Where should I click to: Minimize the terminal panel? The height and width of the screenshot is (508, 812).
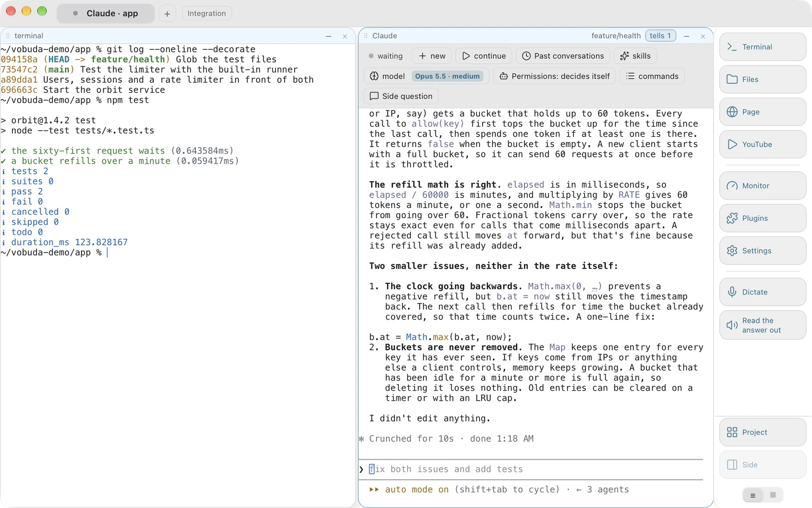[x=328, y=36]
